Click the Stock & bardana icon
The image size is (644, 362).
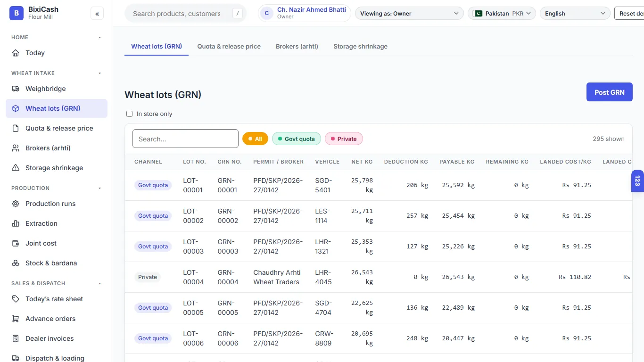(x=16, y=263)
